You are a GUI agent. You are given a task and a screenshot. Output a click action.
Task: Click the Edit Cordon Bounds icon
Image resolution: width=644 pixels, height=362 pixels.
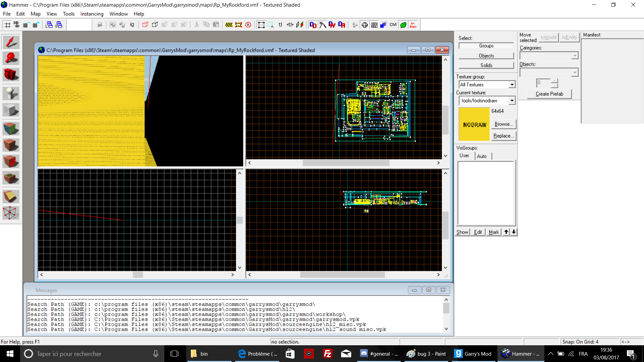pyautogui.click(x=238, y=25)
